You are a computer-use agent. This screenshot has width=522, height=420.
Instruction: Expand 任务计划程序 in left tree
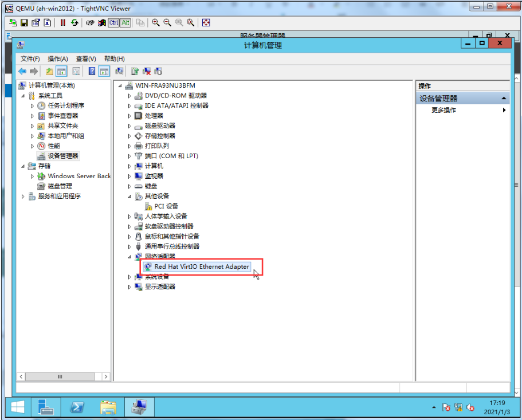(33, 106)
